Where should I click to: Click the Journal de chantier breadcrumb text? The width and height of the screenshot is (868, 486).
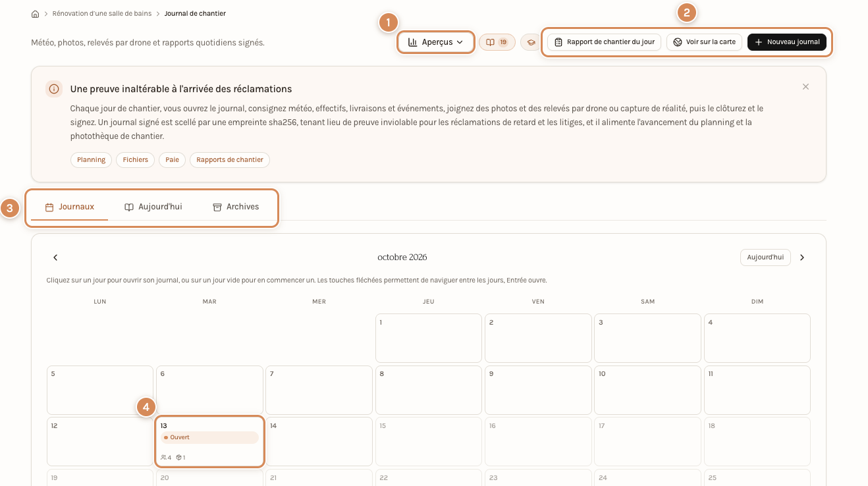(x=195, y=14)
